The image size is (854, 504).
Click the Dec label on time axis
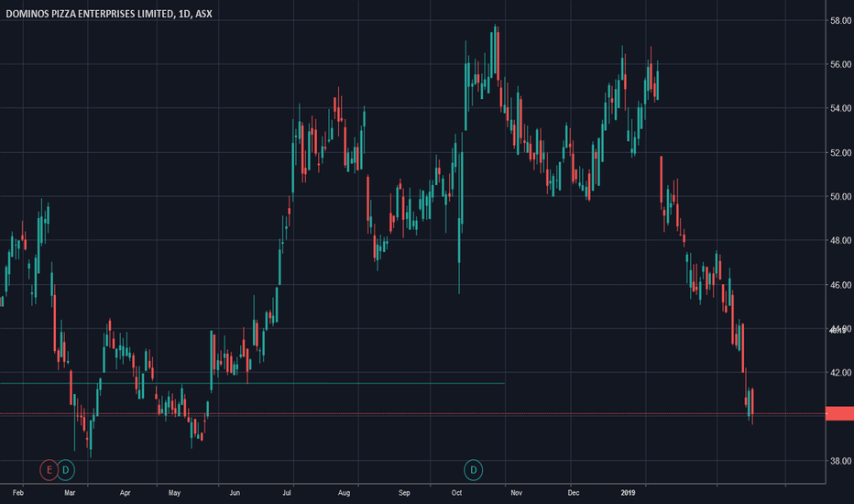point(574,493)
